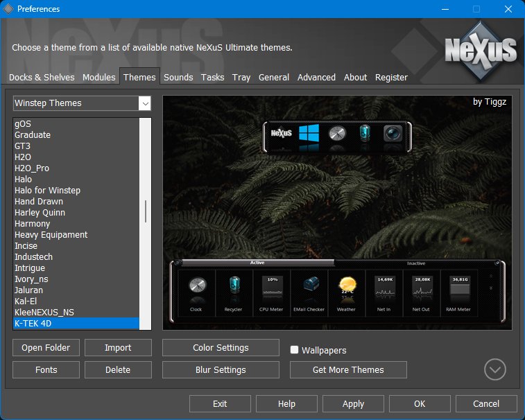Screen dimensions: 525x420
Task: Select the Heavy Equipament theme
Action: [76, 234]
